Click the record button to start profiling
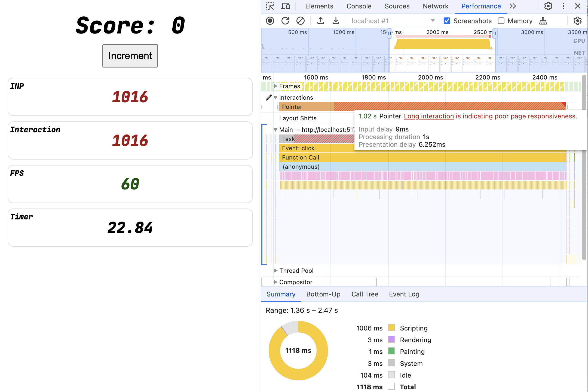This screenshot has height=392, width=588. pos(270,21)
